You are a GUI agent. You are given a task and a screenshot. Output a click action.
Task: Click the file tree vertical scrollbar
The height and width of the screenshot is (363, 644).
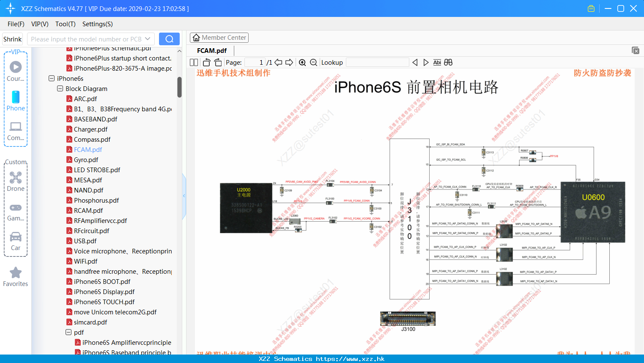click(179, 87)
